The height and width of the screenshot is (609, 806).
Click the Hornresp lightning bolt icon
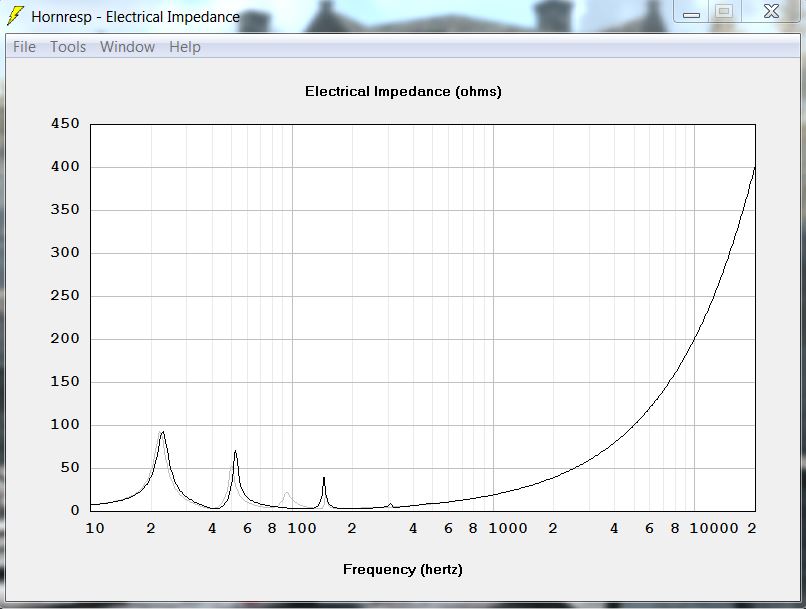click(15, 16)
